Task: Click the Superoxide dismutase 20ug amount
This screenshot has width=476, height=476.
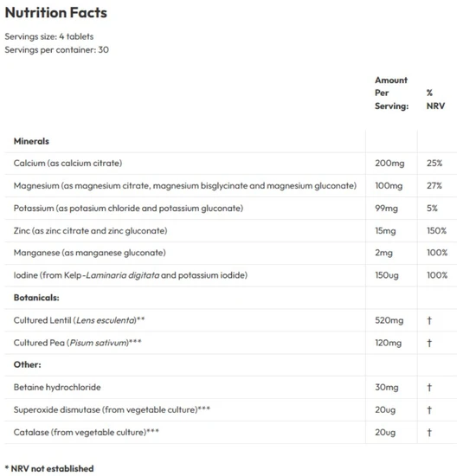Action: 385,410
